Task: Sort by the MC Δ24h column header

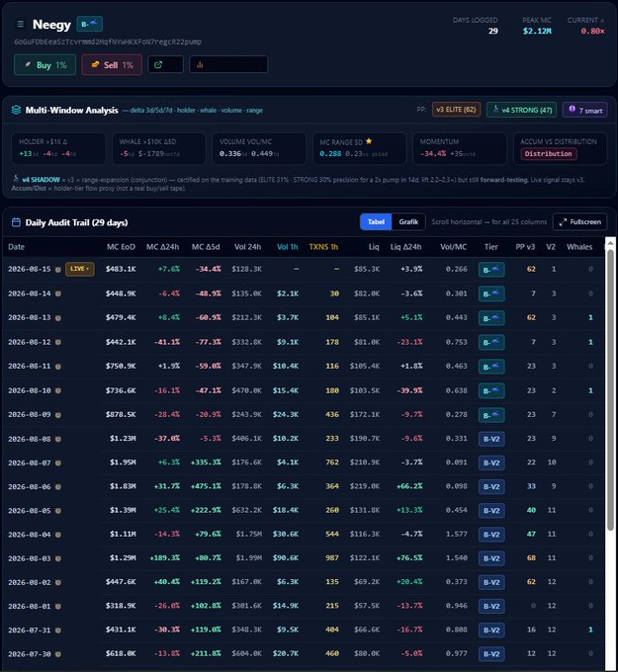Action: [162, 247]
